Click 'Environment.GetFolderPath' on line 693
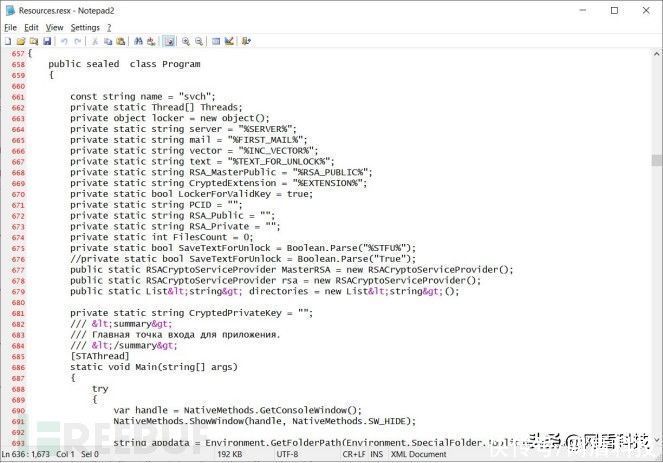663x463 pixels. click(273, 443)
